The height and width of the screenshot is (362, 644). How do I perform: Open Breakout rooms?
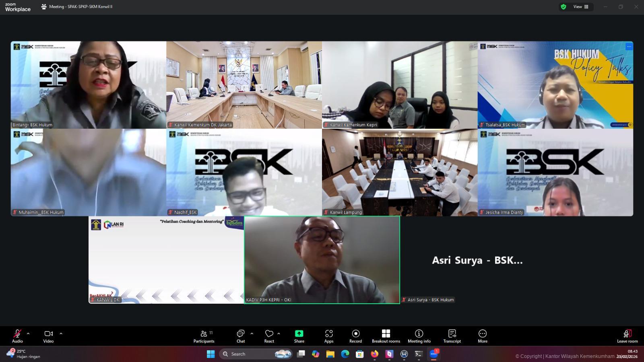[x=386, y=336]
